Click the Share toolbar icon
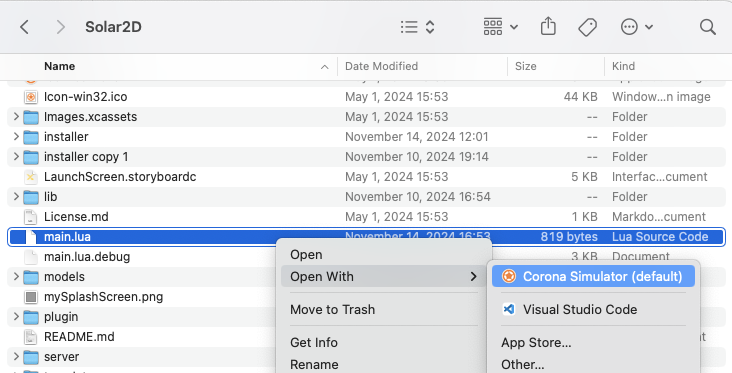732x373 pixels. click(x=548, y=27)
